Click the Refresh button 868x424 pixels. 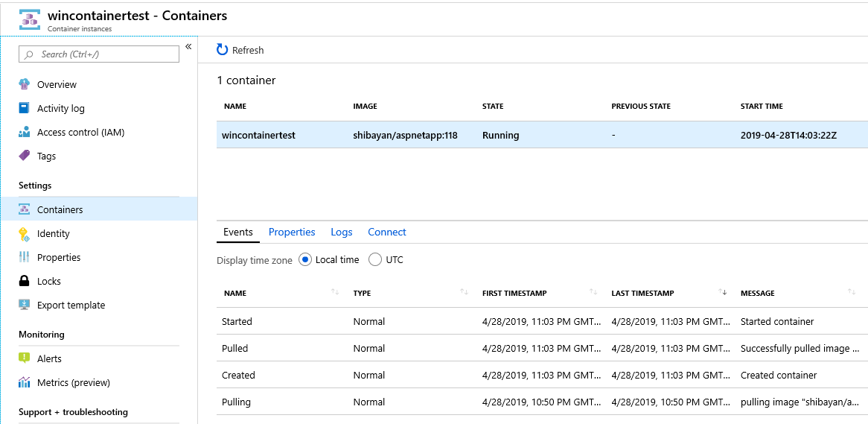pos(240,50)
